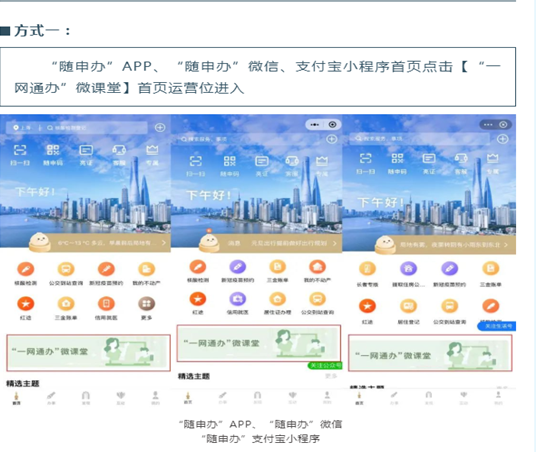Click the 上海 location pin selector

coord(22,128)
